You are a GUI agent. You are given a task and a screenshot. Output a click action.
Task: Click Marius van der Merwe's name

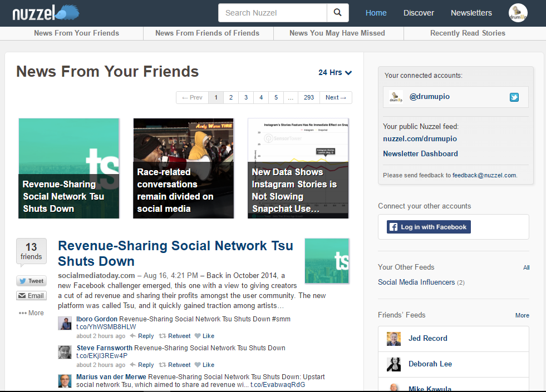pos(111,376)
